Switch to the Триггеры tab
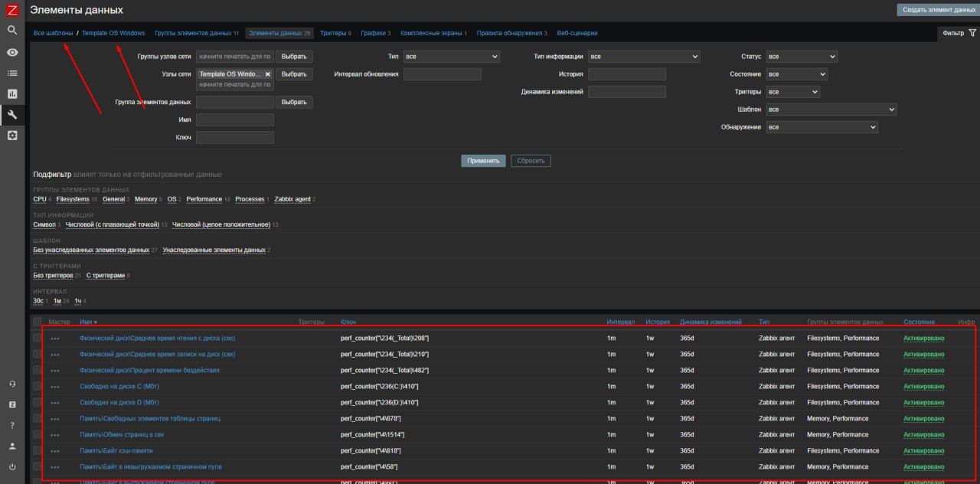 [335, 34]
